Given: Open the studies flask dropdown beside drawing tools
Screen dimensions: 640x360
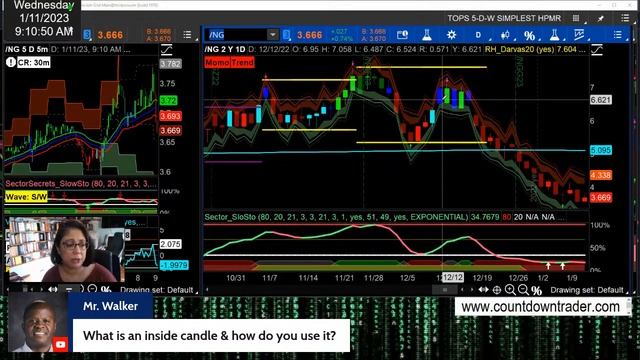Looking at the screenshot, I should pyautogui.click(x=554, y=35).
